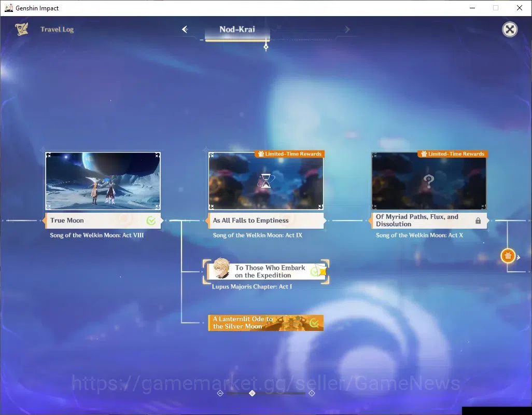Viewport: 532px width, 415px height.
Task: Click the bottom slider's left diamond end
Action: (220, 393)
